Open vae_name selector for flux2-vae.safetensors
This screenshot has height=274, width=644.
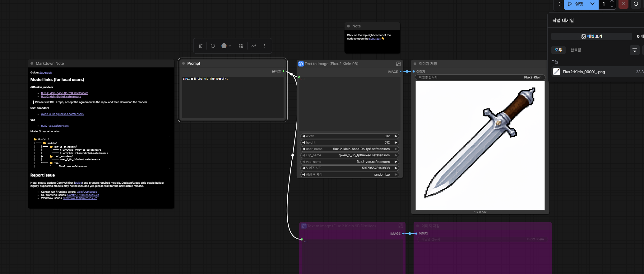tap(350, 162)
